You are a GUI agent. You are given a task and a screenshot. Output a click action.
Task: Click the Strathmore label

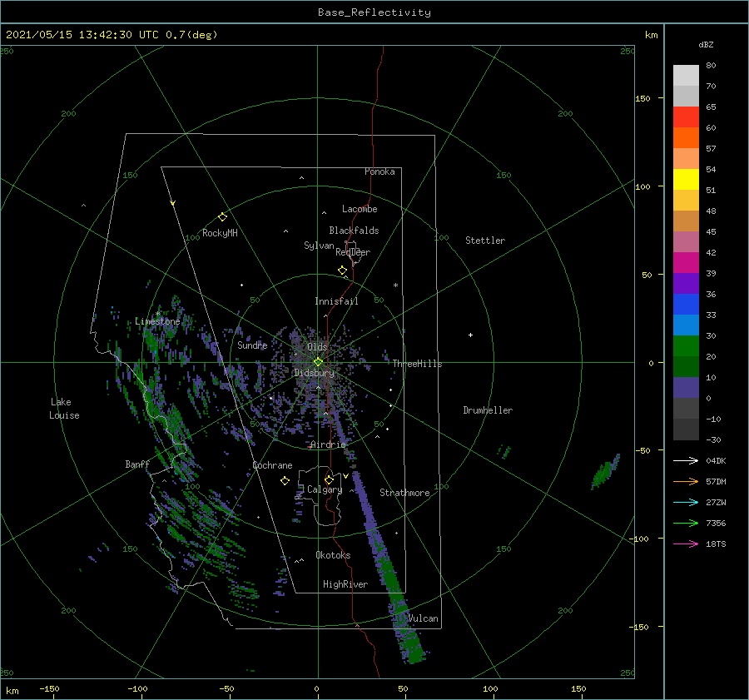click(404, 493)
